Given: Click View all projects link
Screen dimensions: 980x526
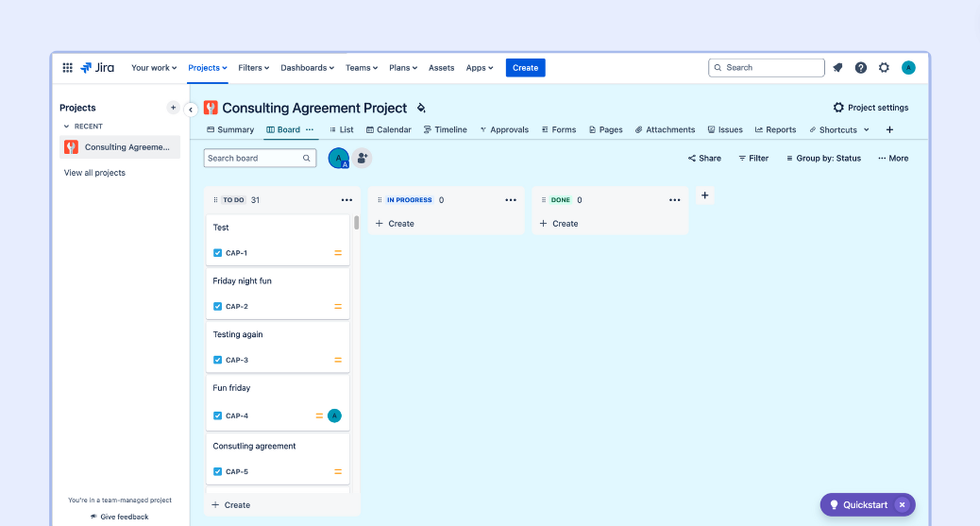Looking at the screenshot, I should click(94, 173).
